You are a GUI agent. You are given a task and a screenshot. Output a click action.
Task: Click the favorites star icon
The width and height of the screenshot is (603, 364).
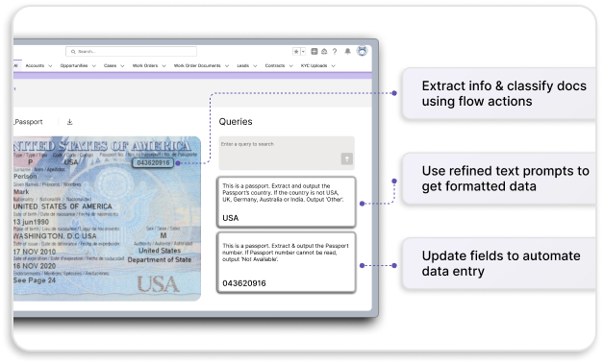pyautogui.click(x=296, y=52)
